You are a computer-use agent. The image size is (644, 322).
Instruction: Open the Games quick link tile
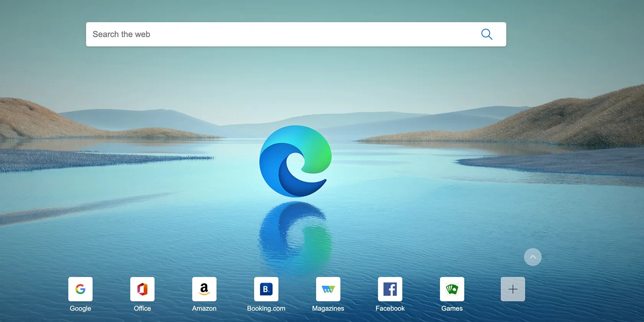tap(452, 289)
